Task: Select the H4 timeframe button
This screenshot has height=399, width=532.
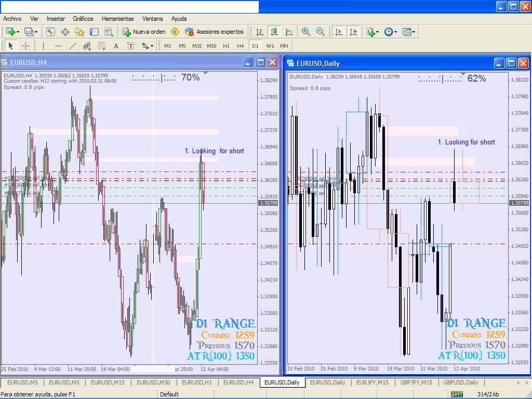Action: (241, 46)
